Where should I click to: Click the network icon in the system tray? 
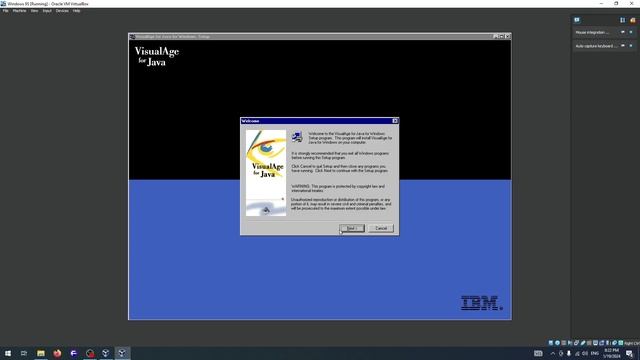coord(577,353)
